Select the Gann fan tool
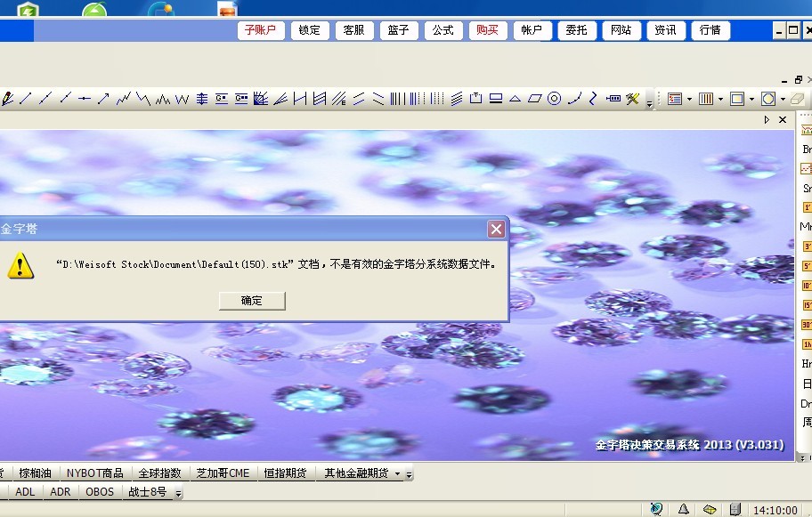The height and width of the screenshot is (517, 812). point(261,99)
